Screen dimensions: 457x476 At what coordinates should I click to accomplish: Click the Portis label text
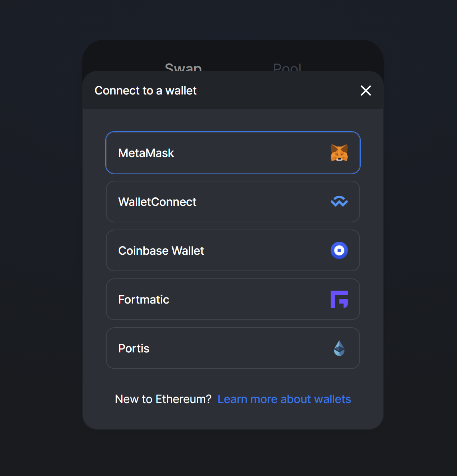pos(134,348)
